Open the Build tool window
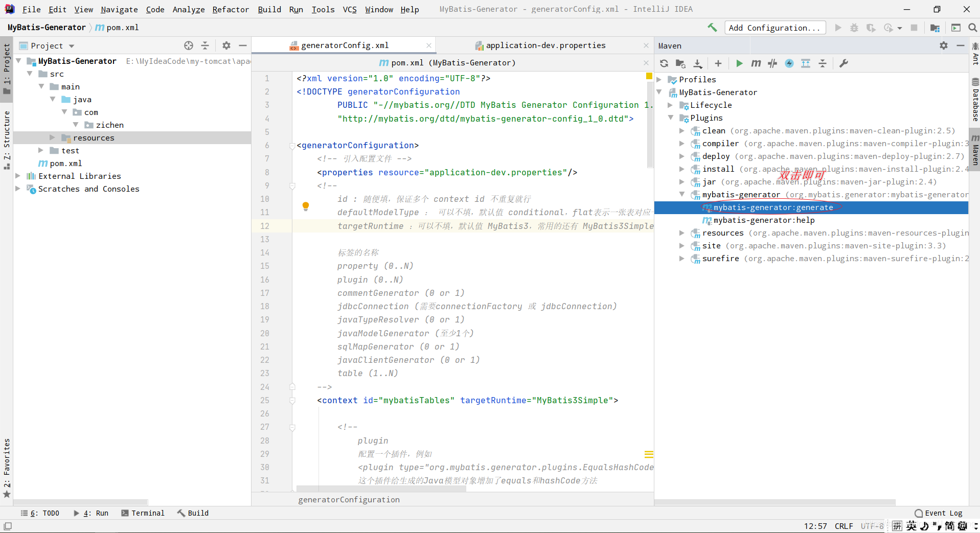This screenshot has width=980, height=533. [193, 513]
